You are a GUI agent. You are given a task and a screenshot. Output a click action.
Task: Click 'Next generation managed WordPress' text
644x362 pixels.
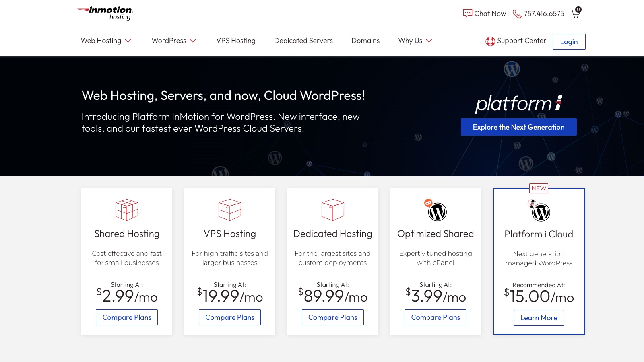[x=539, y=259]
